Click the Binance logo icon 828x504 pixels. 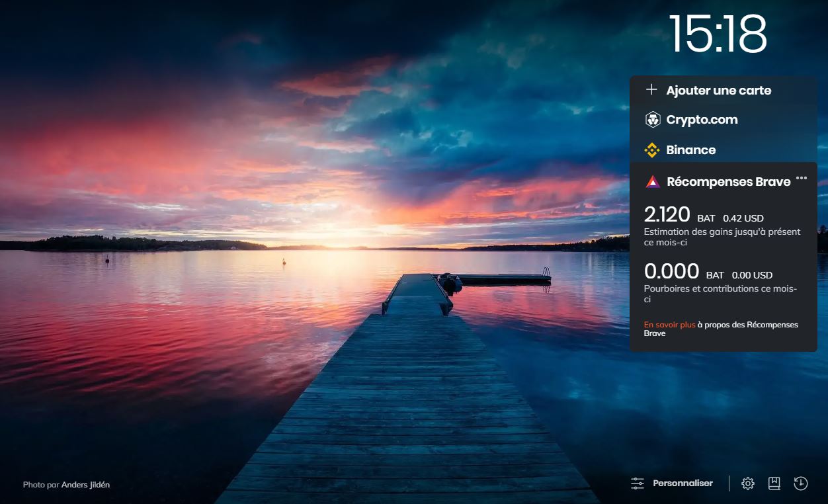[652, 150]
